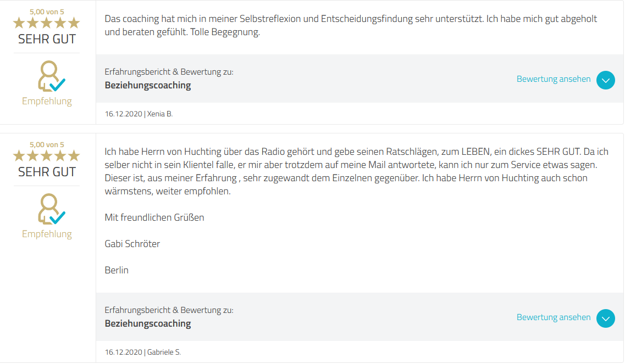Viewport: 625px width, 364px height.
Task: Click the '5,00 von 5' score on first review
Action: tap(47, 10)
